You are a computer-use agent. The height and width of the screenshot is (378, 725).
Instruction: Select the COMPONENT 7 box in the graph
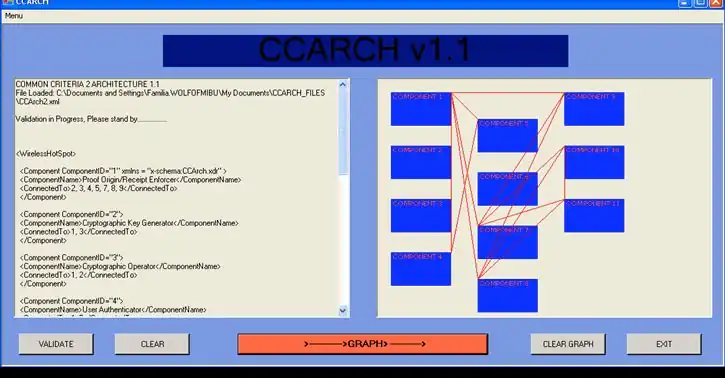click(x=508, y=242)
